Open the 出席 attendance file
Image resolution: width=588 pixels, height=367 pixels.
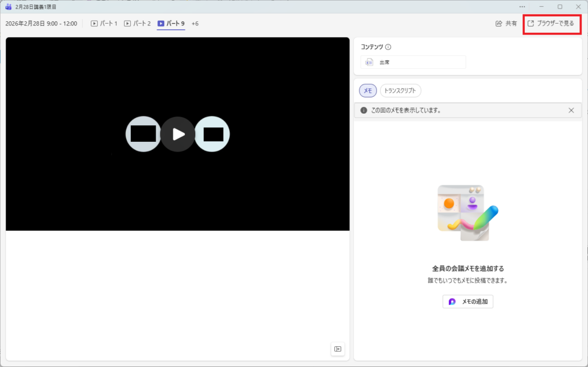tap(413, 62)
